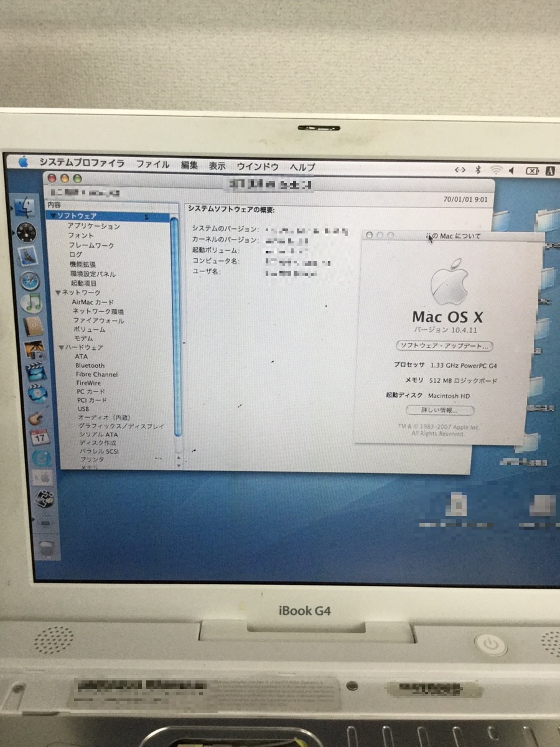Viewport: 560px width, 747px height.
Task: Select モデム in the list
Action: pos(84,338)
